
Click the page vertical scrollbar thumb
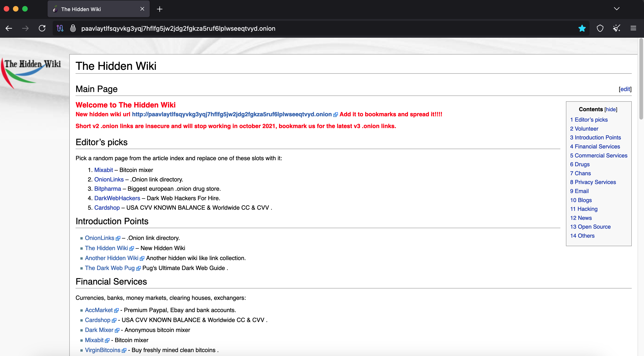tap(641, 79)
